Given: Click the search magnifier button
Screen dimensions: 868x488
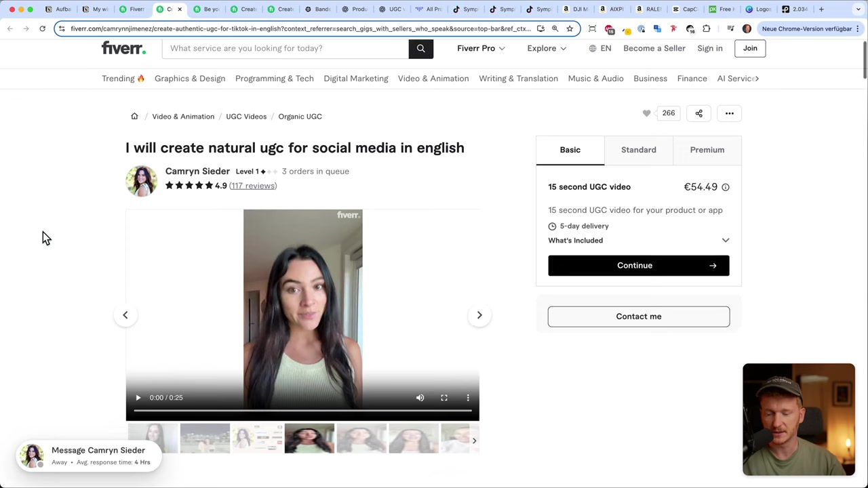Looking at the screenshot, I should click(x=420, y=48).
